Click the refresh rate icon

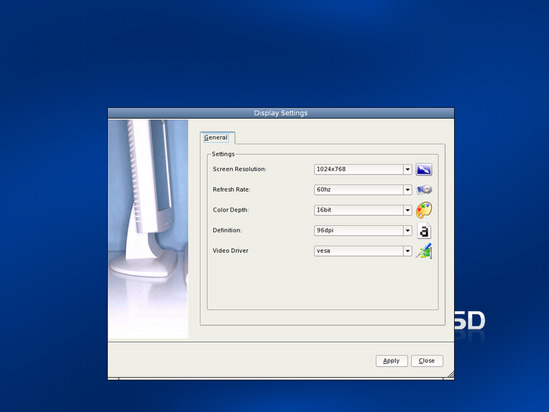click(x=424, y=190)
